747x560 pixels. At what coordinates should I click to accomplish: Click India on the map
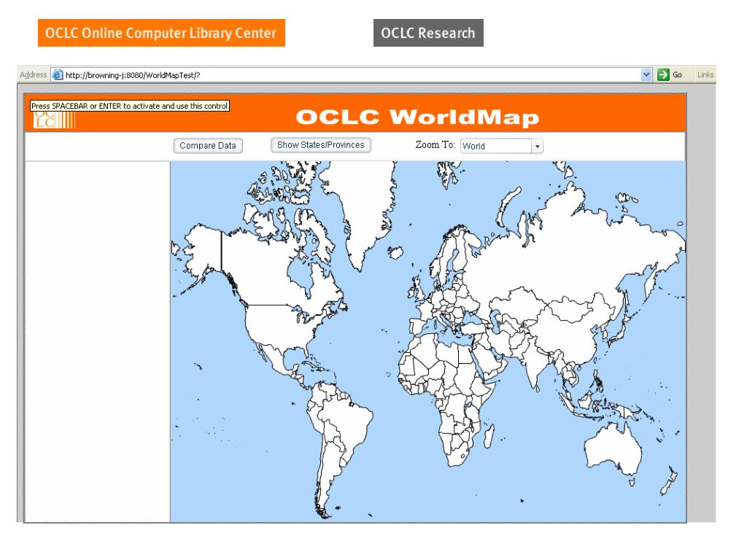(x=536, y=367)
